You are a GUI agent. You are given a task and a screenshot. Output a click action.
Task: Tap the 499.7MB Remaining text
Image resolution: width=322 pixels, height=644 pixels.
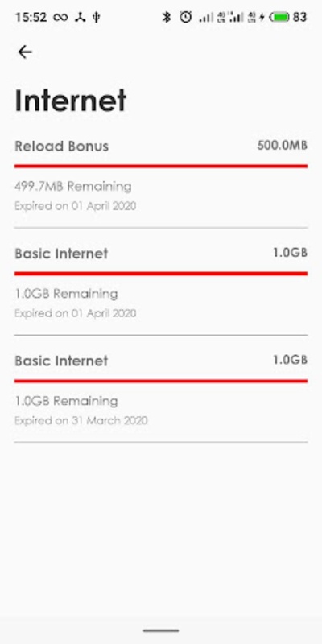click(73, 187)
